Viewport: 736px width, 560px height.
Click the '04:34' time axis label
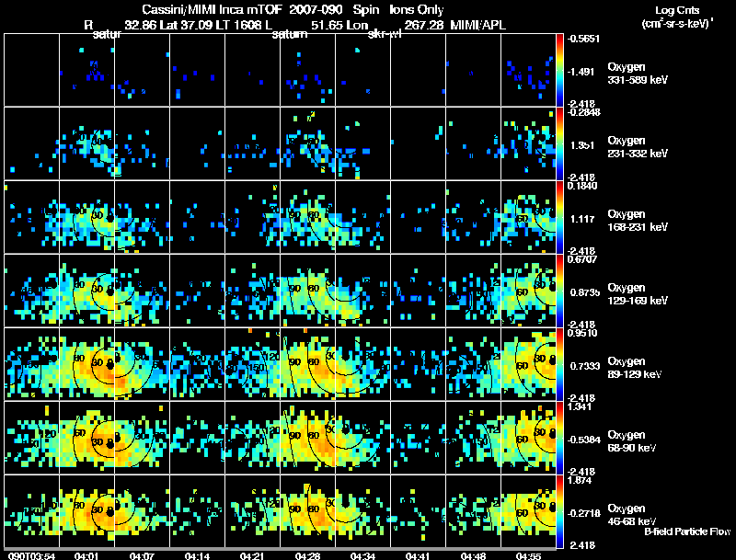(x=362, y=556)
